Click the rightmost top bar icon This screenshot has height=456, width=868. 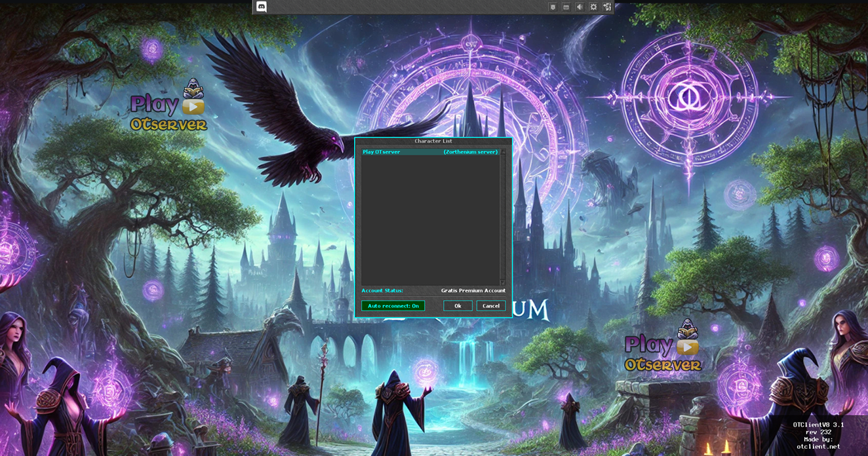607,7
